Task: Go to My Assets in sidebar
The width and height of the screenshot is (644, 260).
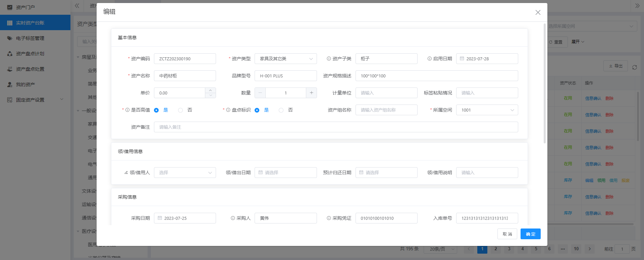Action: [25, 84]
